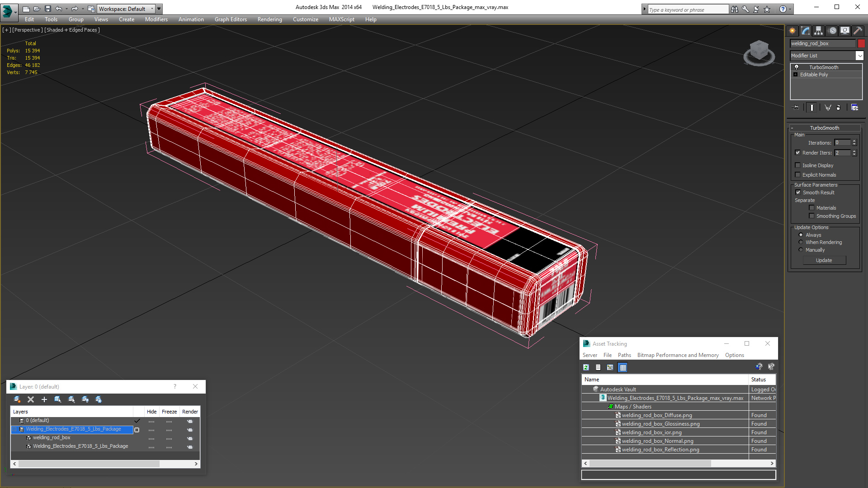This screenshot has height=488, width=868.
Task: Open Configure Modifier Sets icon
Action: [x=854, y=108]
